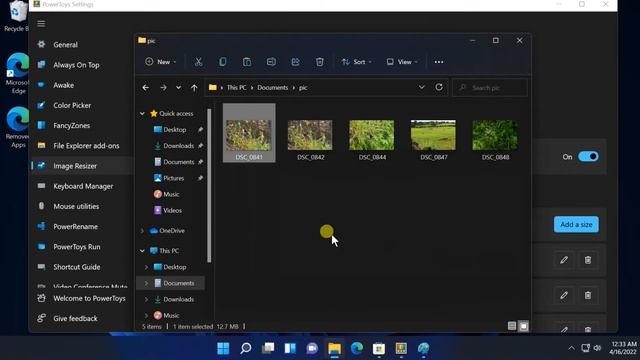Click the Rename icon in File Explorer toolbar
The image size is (640, 360).
[271, 62]
